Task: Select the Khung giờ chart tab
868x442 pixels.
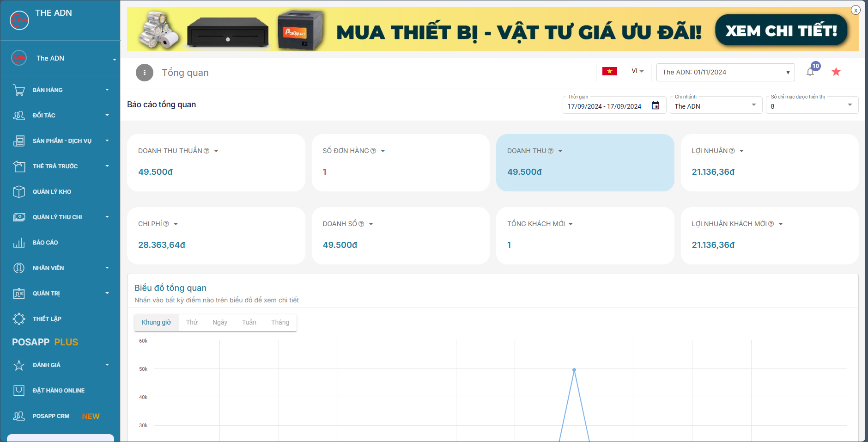Action: (156, 322)
